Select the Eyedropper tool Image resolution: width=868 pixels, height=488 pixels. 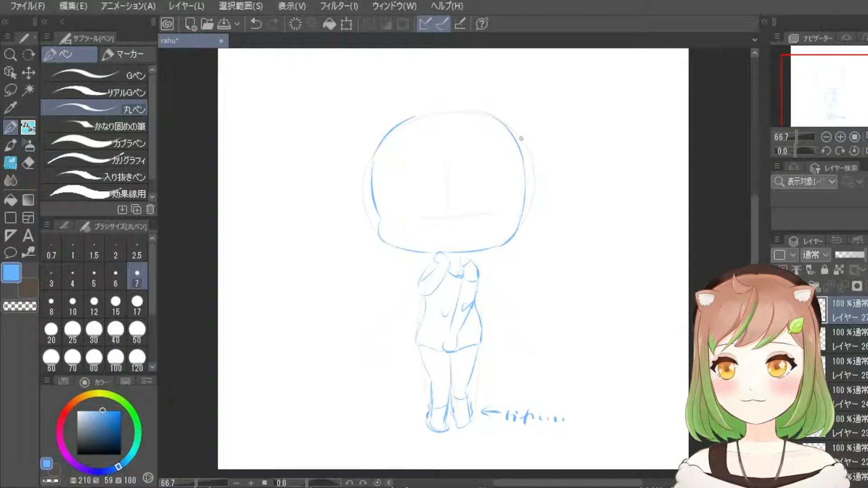10,107
